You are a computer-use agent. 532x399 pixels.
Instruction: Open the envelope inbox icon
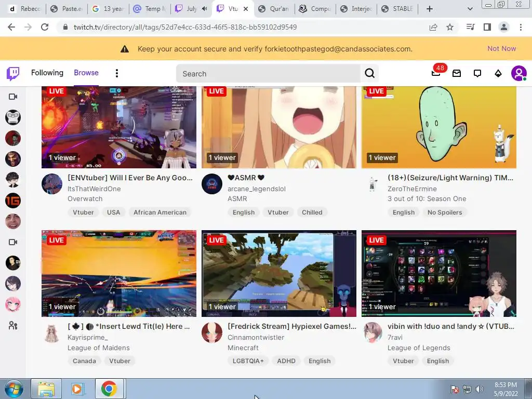tap(457, 73)
